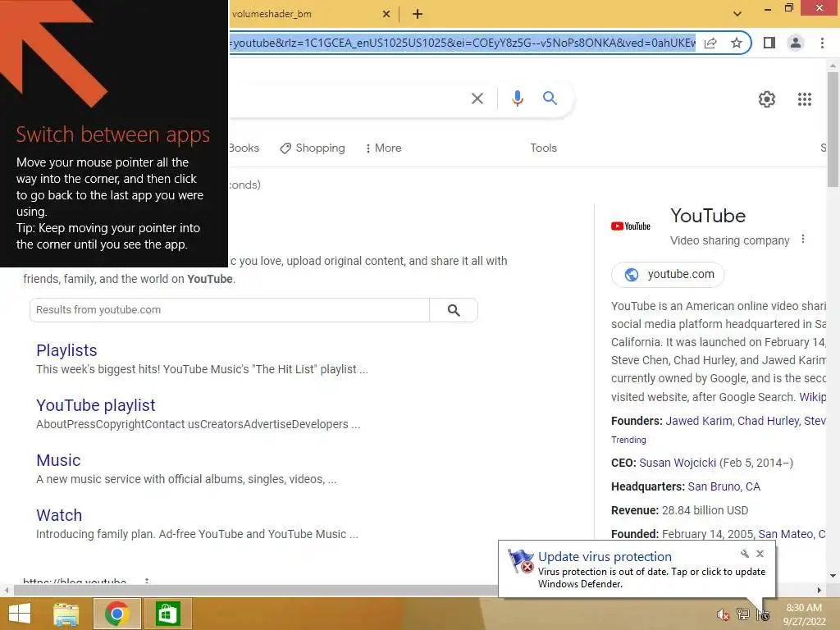Switch to the Shopping results tab
This screenshot has height=630, width=840.
[x=313, y=148]
